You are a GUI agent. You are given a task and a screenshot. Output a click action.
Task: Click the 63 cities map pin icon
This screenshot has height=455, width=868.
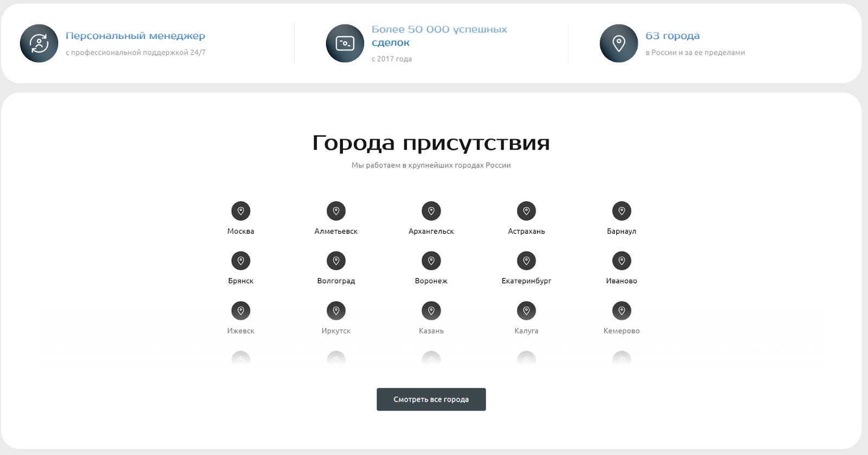(619, 43)
